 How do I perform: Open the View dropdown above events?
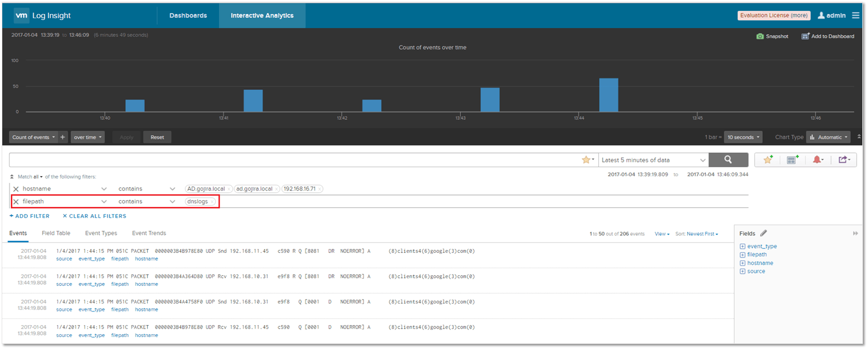tap(662, 234)
